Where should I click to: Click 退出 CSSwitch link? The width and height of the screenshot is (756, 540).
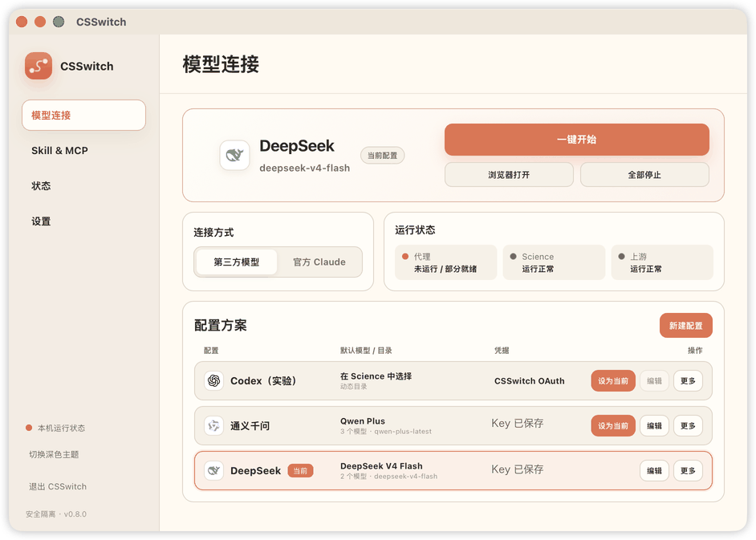pos(58,486)
